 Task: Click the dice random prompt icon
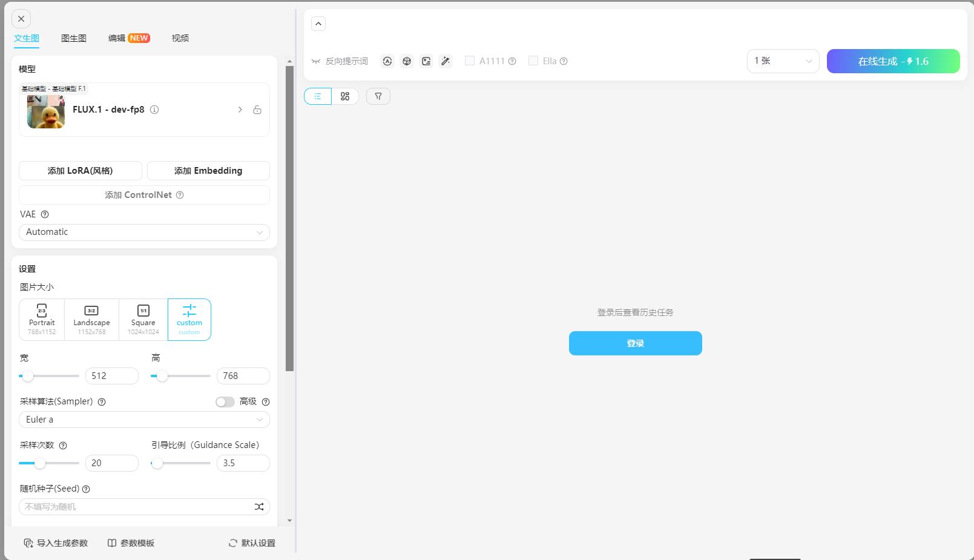pyautogui.click(x=407, y=61)
